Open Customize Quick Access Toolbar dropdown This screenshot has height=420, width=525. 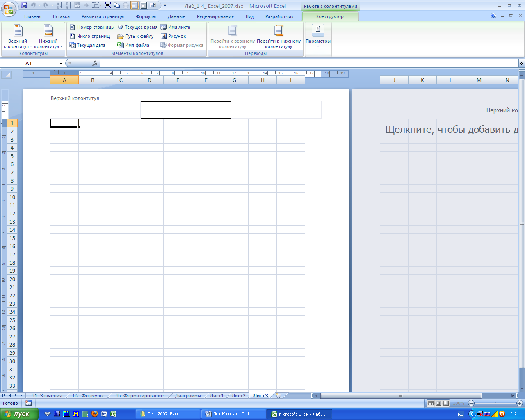pos(165,5)
